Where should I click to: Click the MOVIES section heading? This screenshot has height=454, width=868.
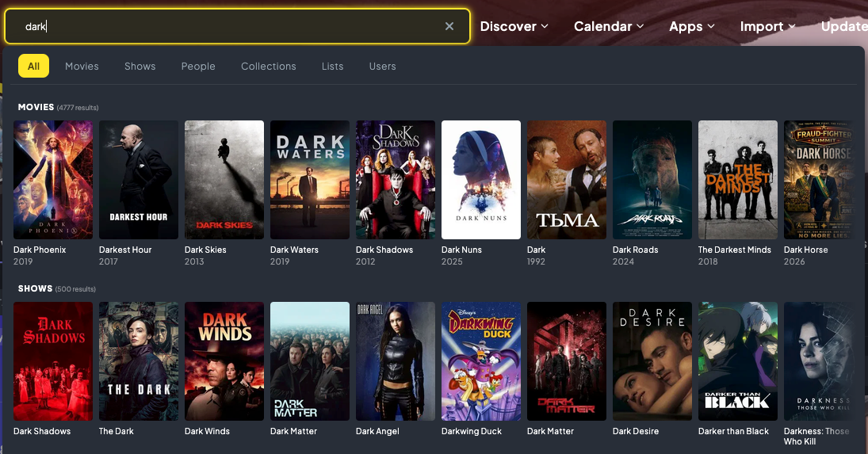click(36, 107)
